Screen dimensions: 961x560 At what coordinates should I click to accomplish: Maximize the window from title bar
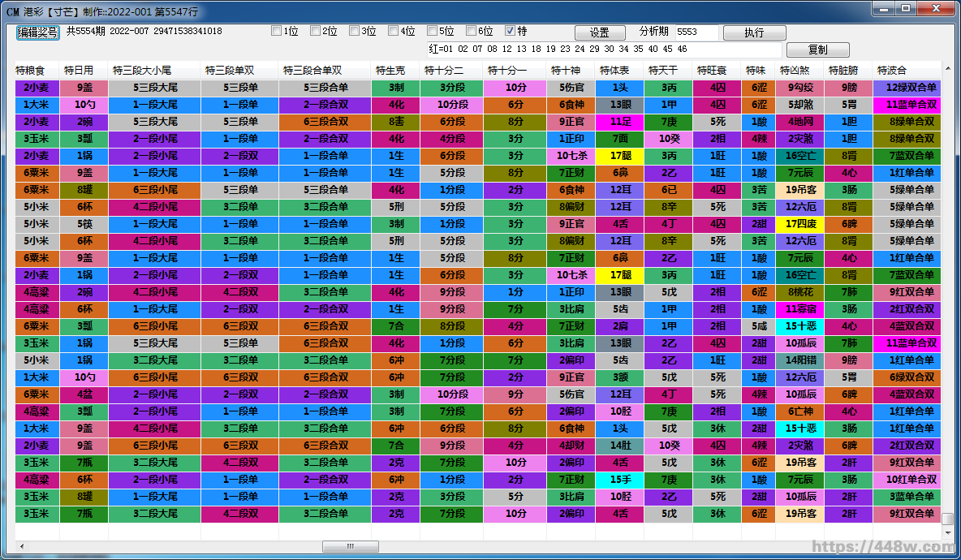click(905, 9)
